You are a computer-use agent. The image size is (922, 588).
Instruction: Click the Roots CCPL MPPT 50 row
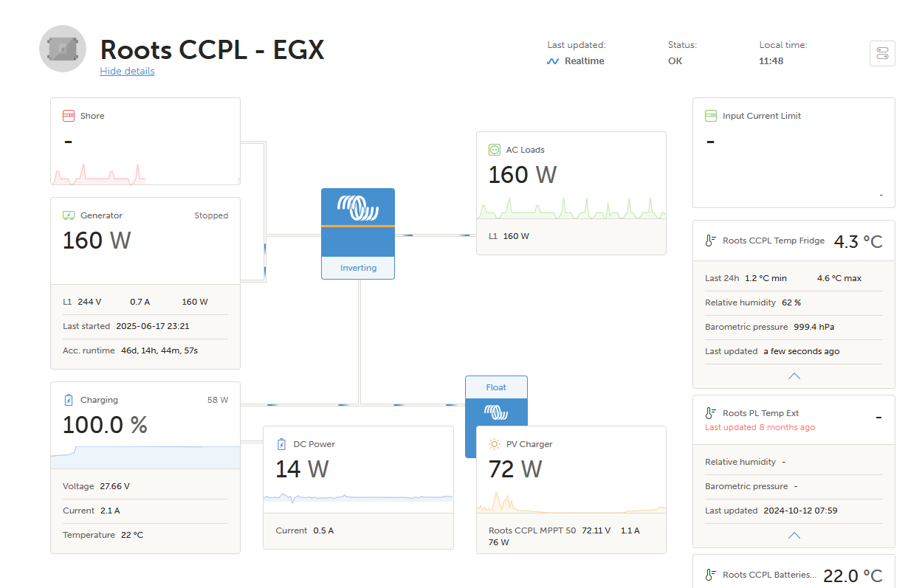coord(571,536)
